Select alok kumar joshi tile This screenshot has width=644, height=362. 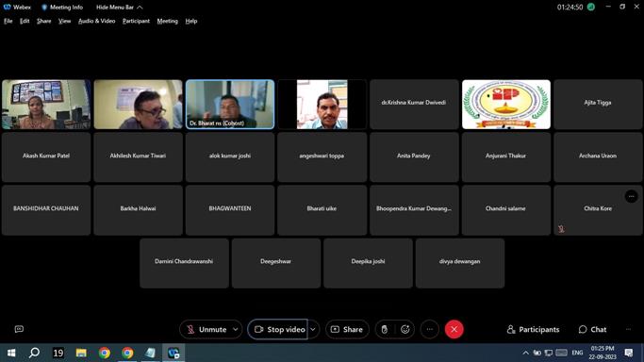(x=230, y=157)
